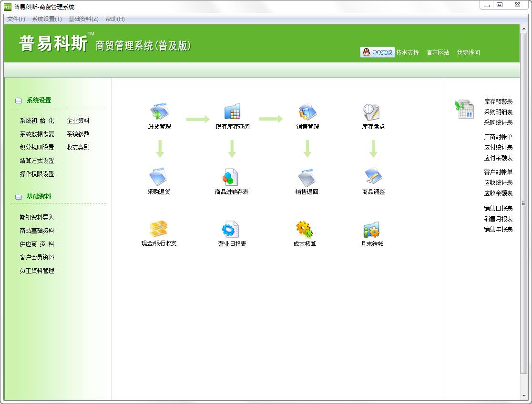Open 企业资料 in the sidebar
The width and height of the screenshot is (532, 404).
78,121
